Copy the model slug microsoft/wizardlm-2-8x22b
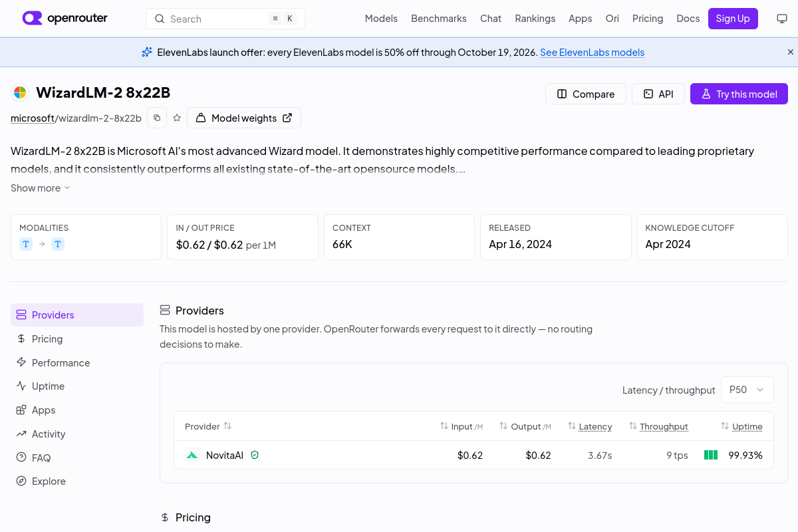Screen dimensions: 798x532 point(157,118)
